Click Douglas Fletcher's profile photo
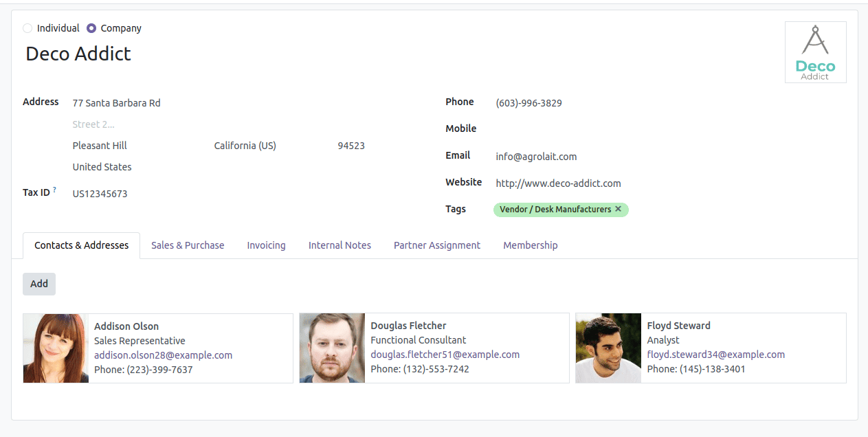Screen dimensions: 868x437 coord(332,348)
